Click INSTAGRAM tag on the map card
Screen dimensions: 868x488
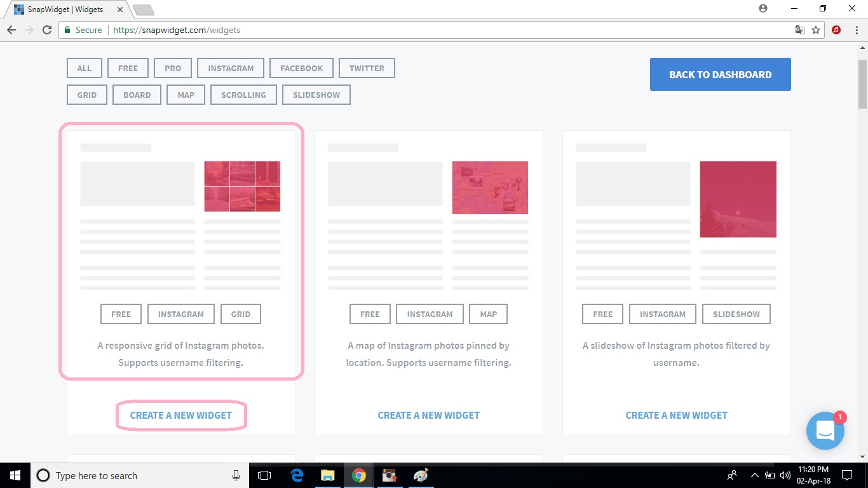click(430, 314)
